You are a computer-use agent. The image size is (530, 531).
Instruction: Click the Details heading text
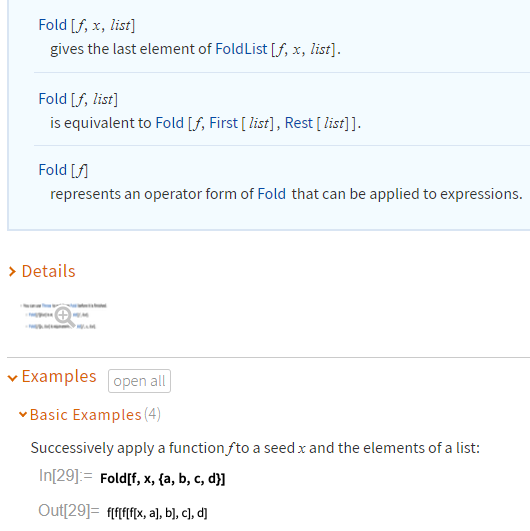[48, 271]
